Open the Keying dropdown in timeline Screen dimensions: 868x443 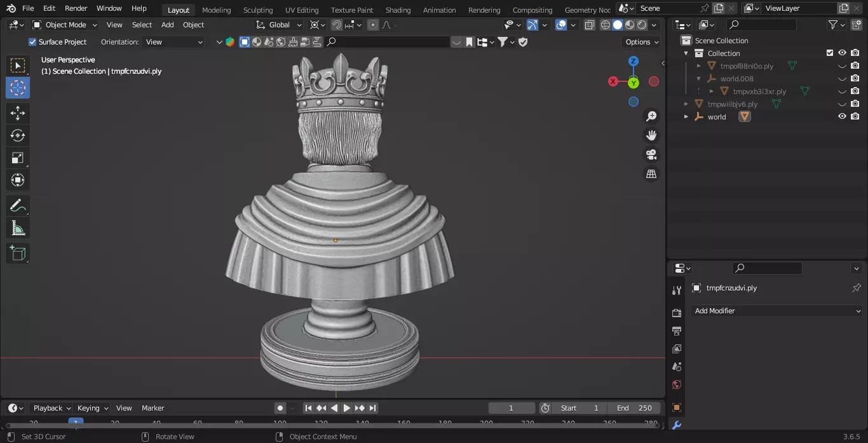tap(93, 408)
